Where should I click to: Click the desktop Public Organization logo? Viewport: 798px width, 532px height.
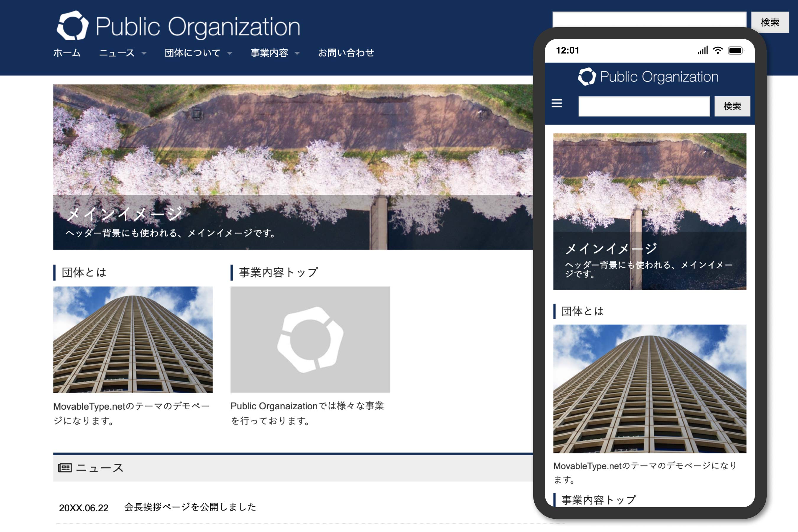(178, 26)
